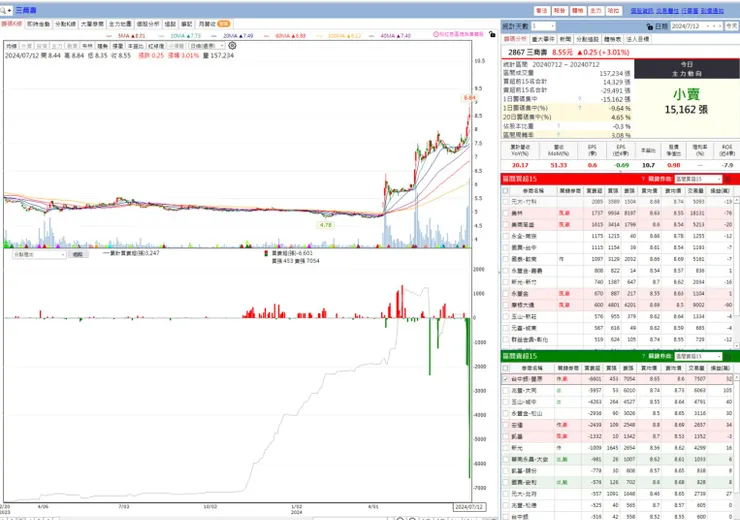Click 買賣超 column header in sell table
The image size is (740, 520).
pos(592,368)
